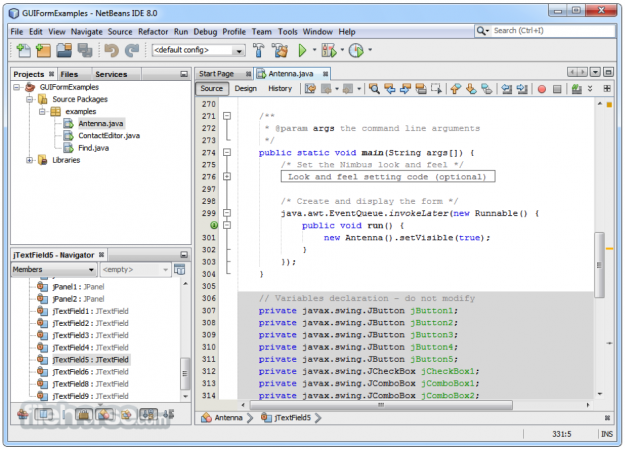Viewport: 625px width, 450px height.
Task: Toggle rectangular selection mode
Action: pyautogui.click(x=436, y=88)
